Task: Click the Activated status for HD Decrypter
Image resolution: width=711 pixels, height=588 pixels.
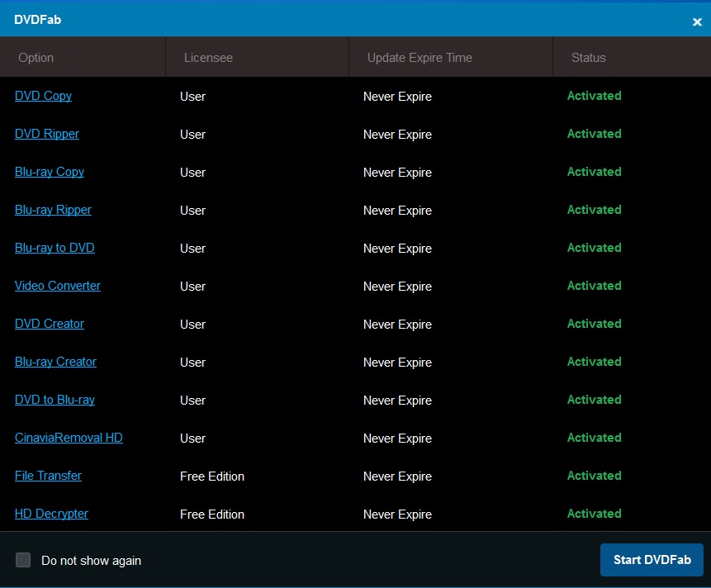Action: click(x=594, y=514)
